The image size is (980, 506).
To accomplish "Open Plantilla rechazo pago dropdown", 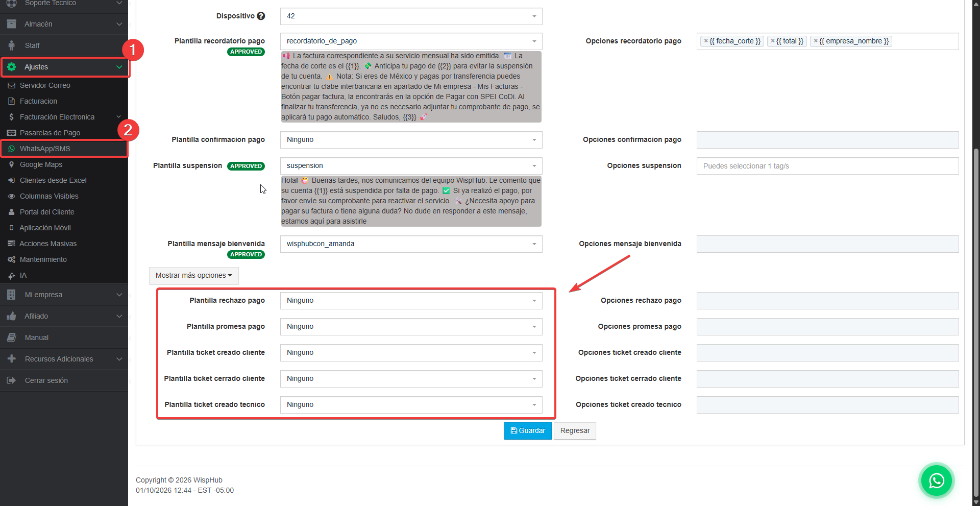I will point(411,301).
